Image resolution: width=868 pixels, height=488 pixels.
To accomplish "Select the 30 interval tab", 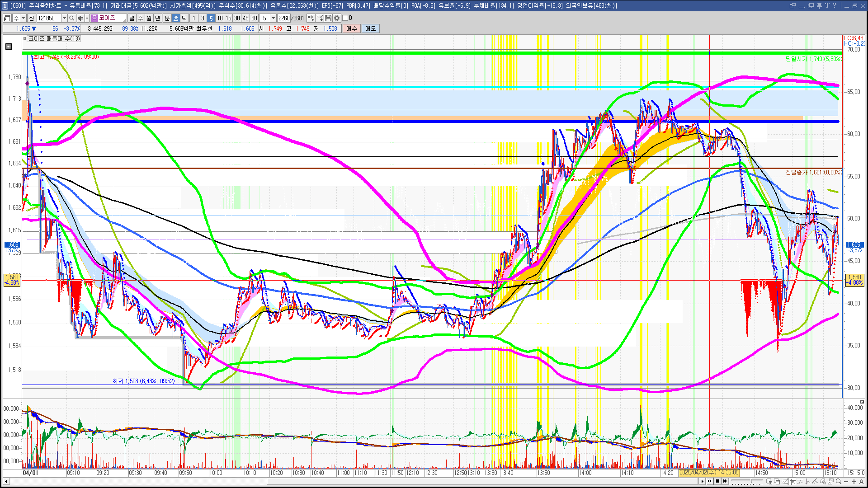I will 237,18.
